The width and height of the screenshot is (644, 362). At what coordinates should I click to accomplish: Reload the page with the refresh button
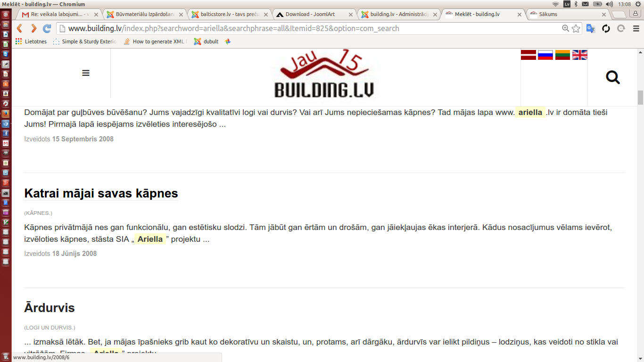(x=47, y=28)
